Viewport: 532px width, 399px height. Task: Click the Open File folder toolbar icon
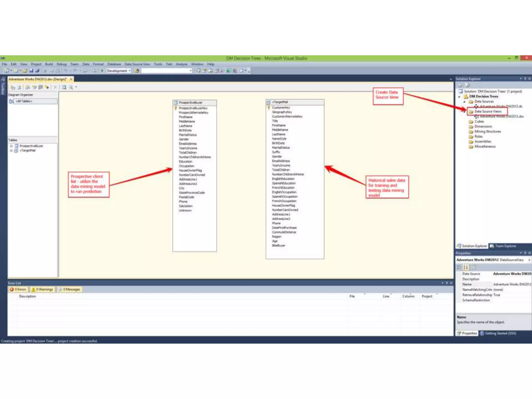click(25, 71)
